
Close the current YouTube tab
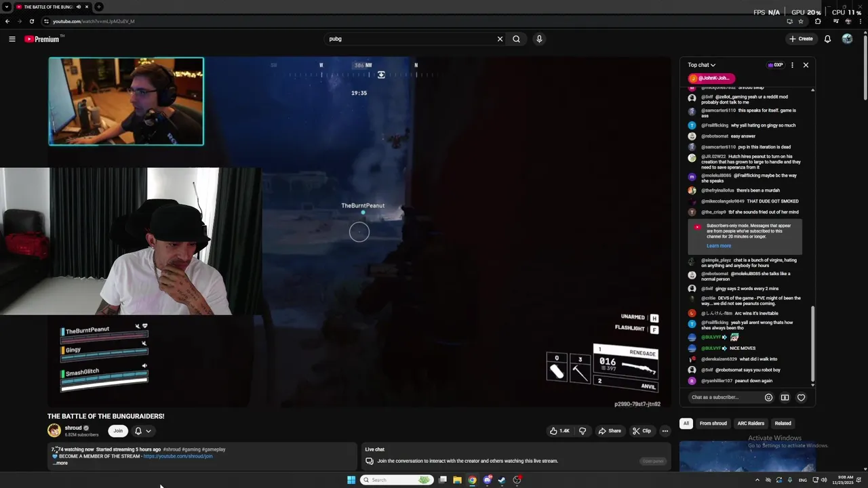pos(87,7)
